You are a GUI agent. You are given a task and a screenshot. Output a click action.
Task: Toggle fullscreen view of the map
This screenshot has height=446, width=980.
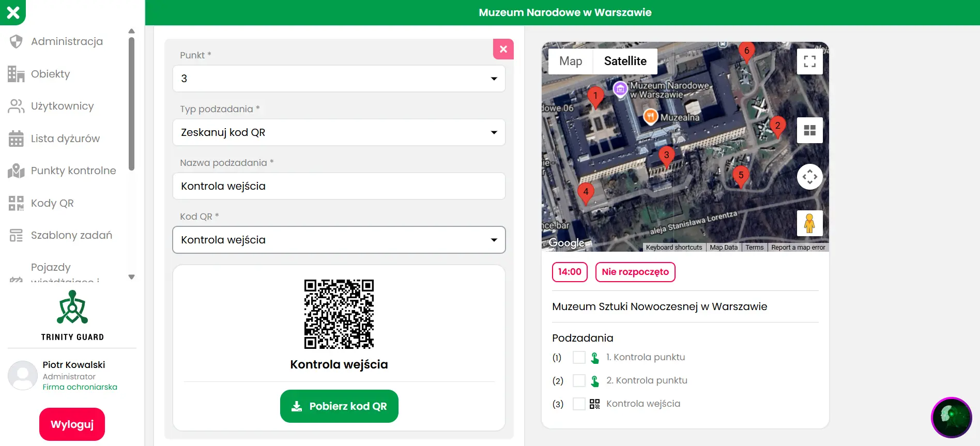(809, 61)
